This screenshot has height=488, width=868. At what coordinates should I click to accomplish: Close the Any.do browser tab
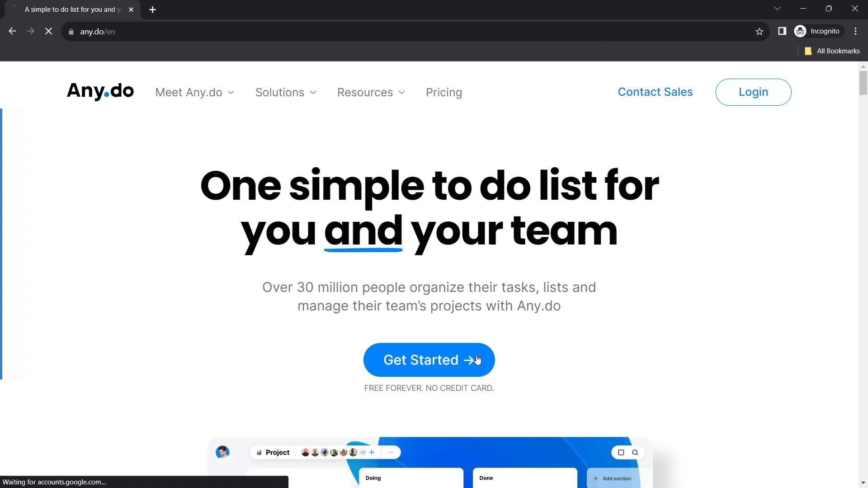click(x=131, y=9)
